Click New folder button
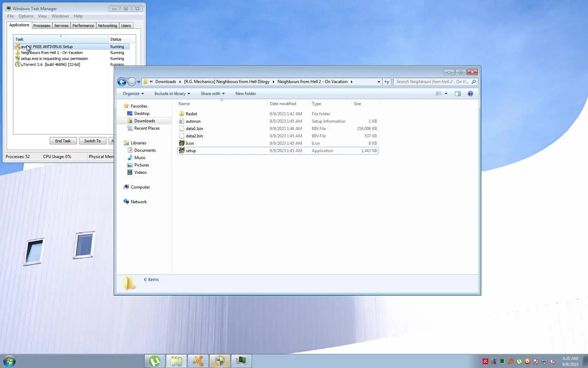 (246, 94)
